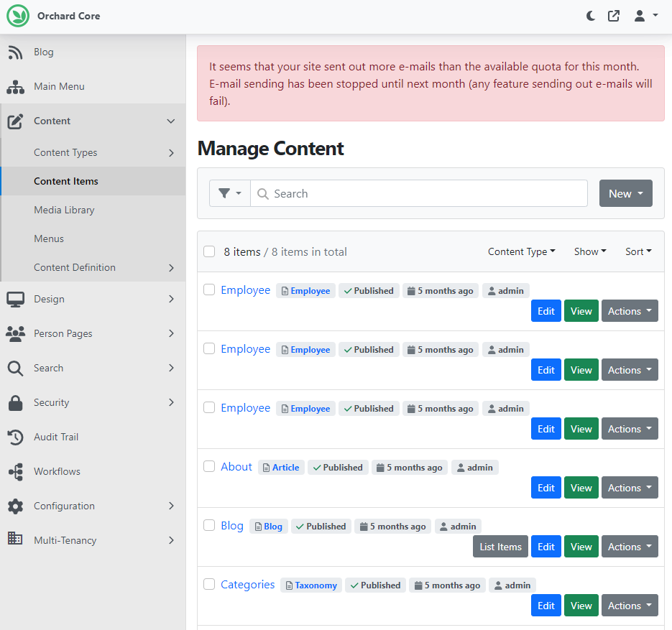Click Edit button for About article
672x630 pixels.
(546, 488)
